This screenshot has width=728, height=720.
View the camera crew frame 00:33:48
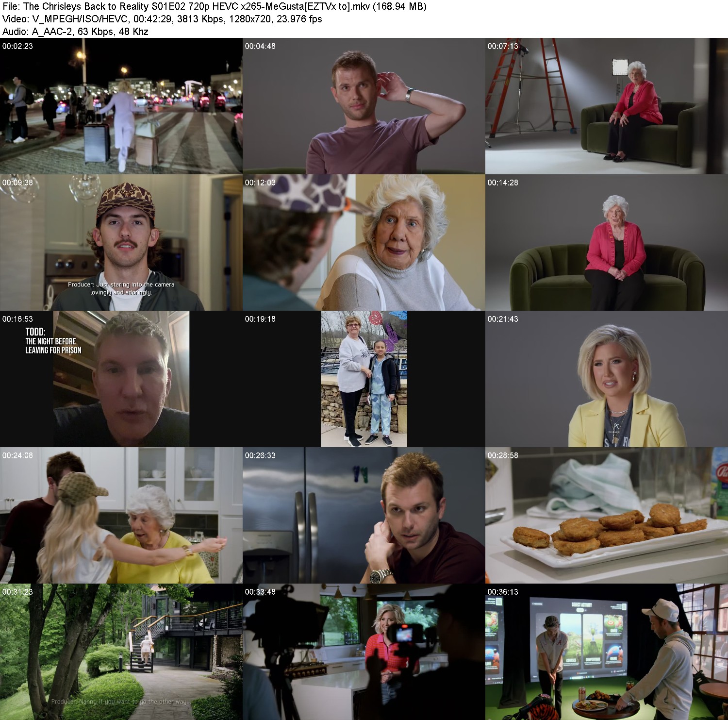click(x=364, y=652)
